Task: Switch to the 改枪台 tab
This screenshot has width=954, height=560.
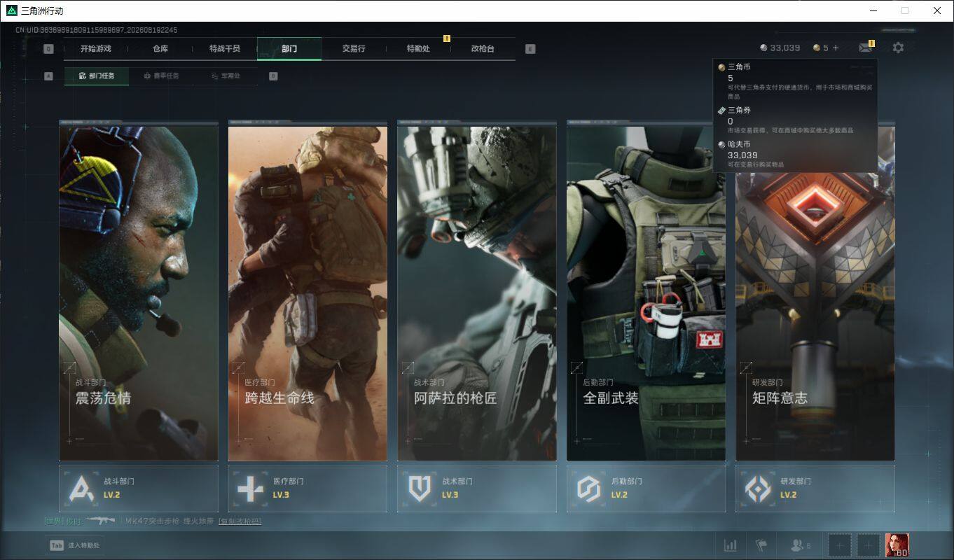Action: click(x=483, y=49)
